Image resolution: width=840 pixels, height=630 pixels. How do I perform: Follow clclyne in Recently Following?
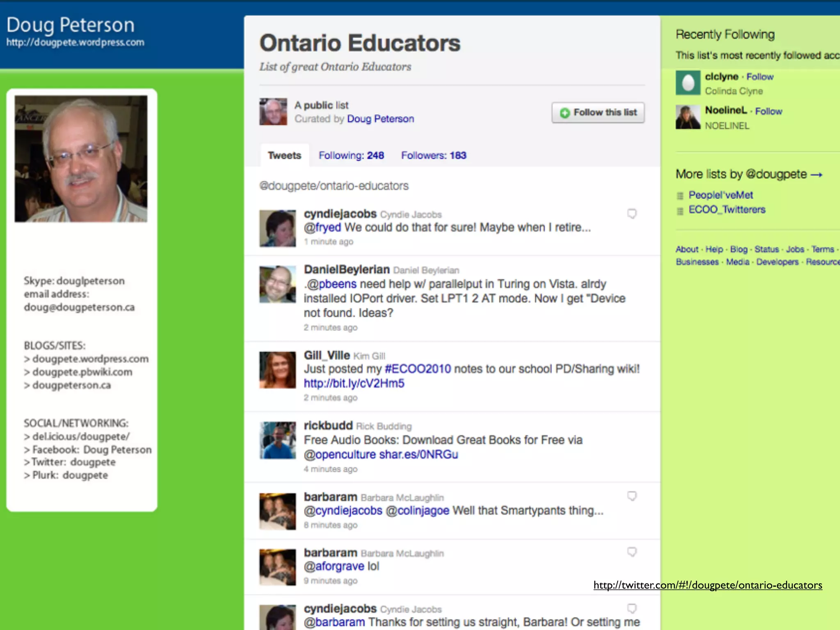click(760, 77)
